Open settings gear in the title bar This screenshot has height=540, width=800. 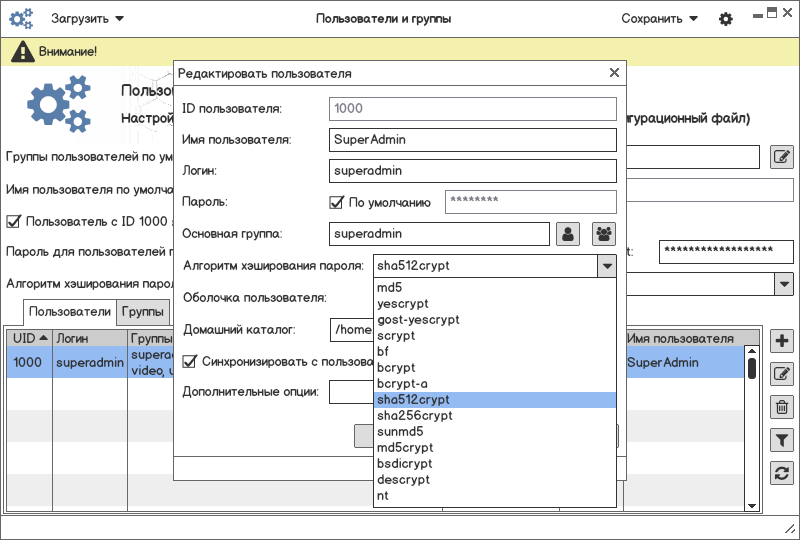click(x=726, y=19)
